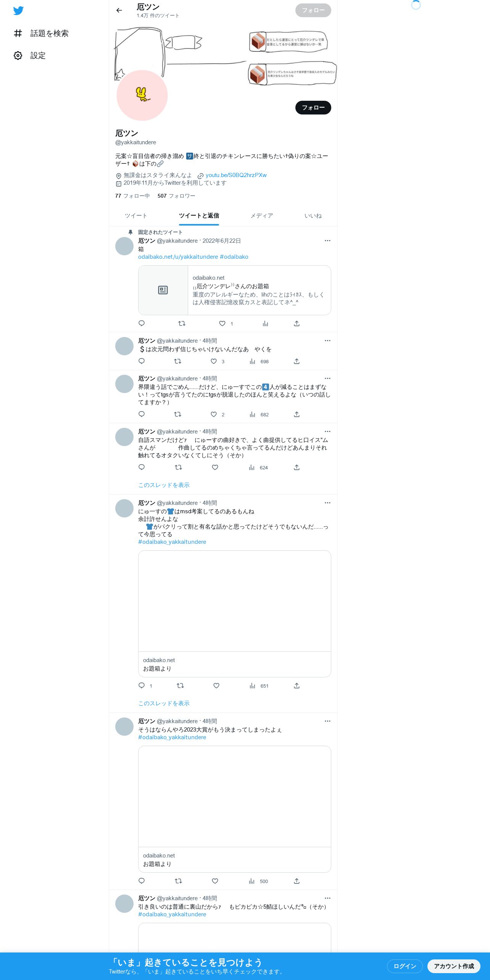Open the settings gear in sidebar

[18, 55]
